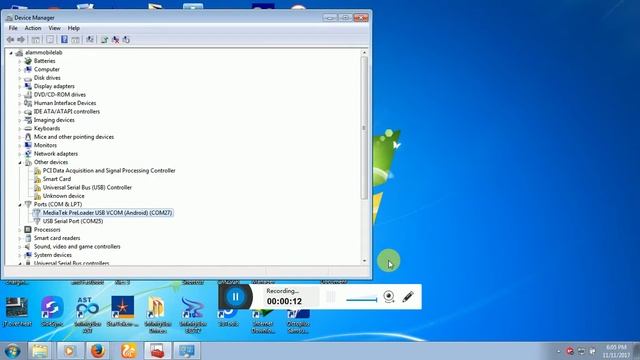This screenshot has height=360, width=640.
Task: Expand the Batteries category
Action: tap(19, 61)
